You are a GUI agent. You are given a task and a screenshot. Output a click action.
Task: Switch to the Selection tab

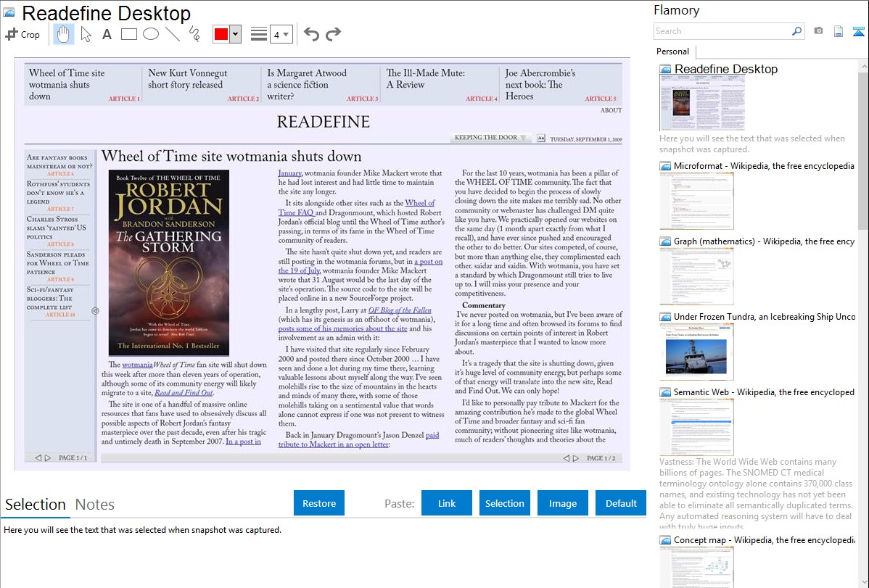tap(36, 505)
